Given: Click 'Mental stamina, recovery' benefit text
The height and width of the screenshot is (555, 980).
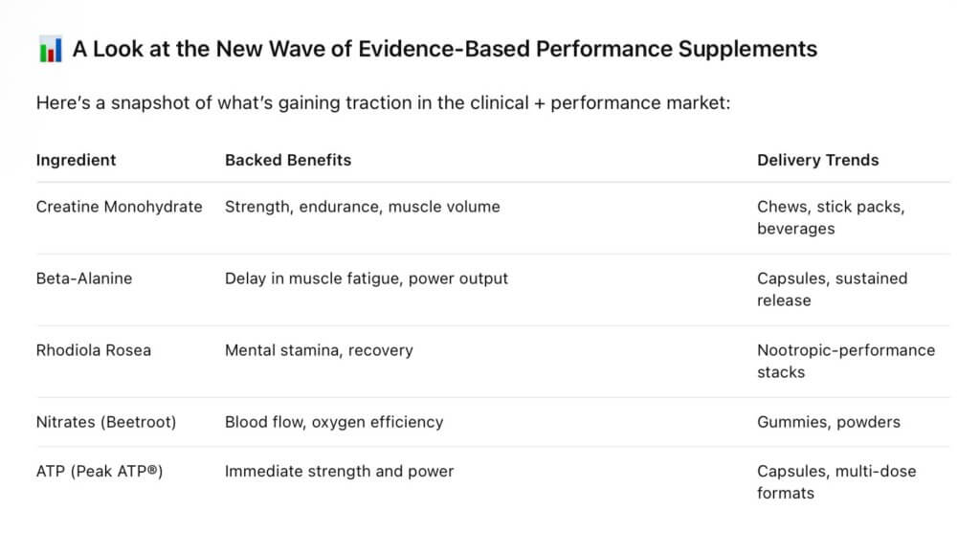Looking at the screenshot, I should pyautogui.click(x=319, y=350).
